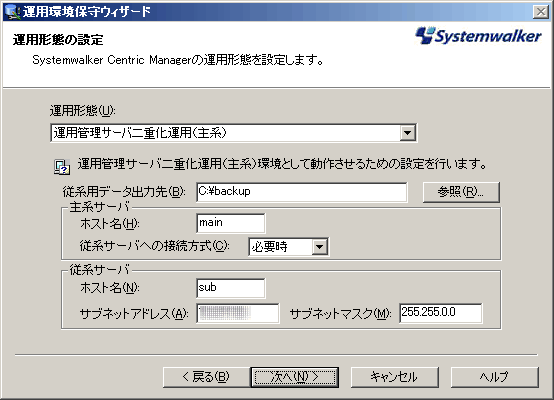Open the 運用形態 combo box
554x400 pixels.
click(x=233, y=133)
